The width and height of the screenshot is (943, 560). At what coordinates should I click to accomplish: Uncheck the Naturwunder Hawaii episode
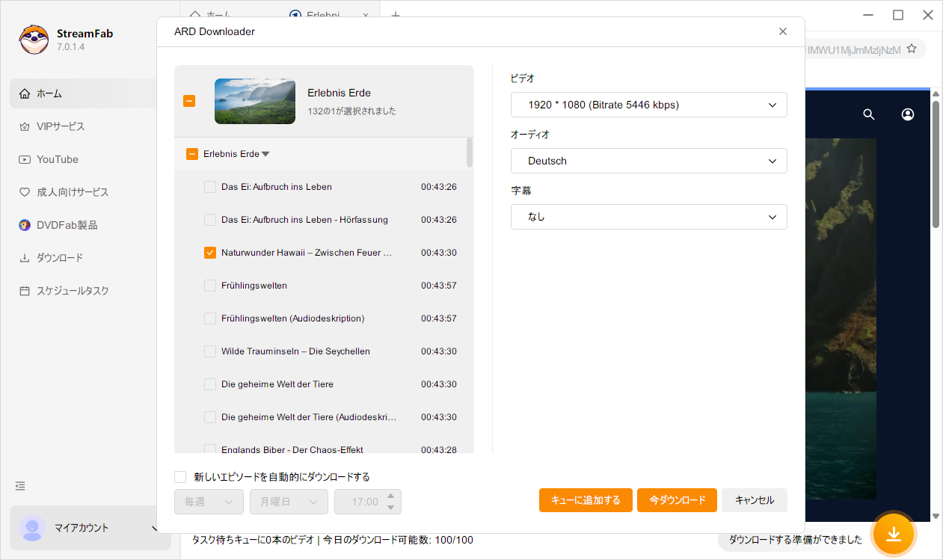[210, 252]
